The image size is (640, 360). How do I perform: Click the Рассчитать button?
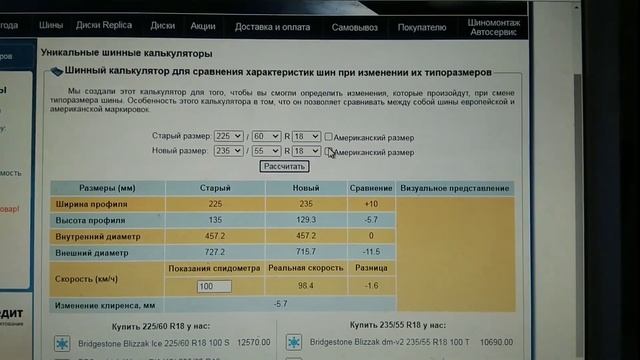click(284, 166)
